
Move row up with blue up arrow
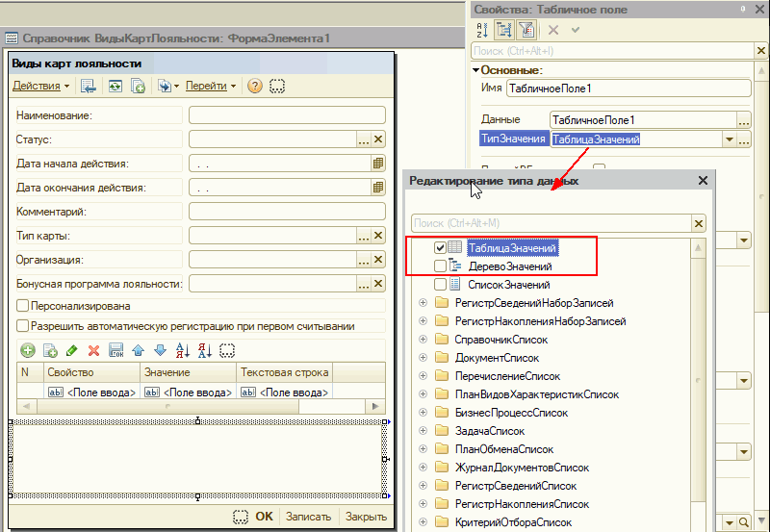[x=138, y=350]
